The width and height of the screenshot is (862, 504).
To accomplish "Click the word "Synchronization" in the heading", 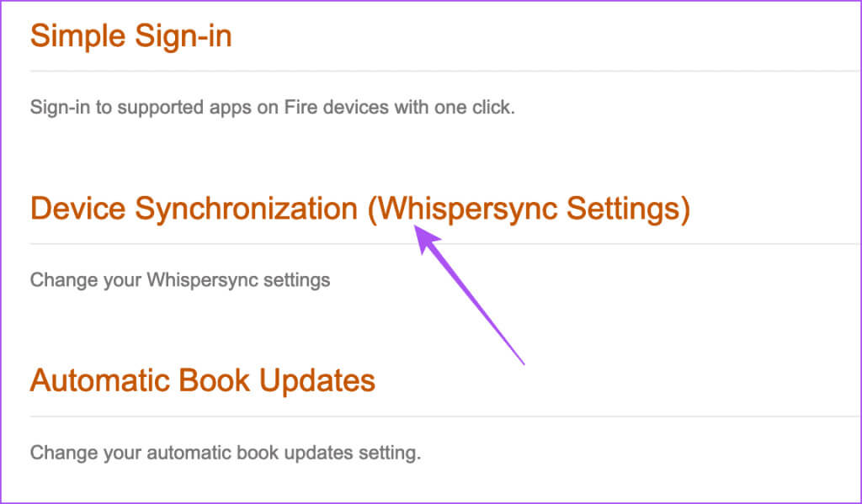I will (x=246, y=209).
